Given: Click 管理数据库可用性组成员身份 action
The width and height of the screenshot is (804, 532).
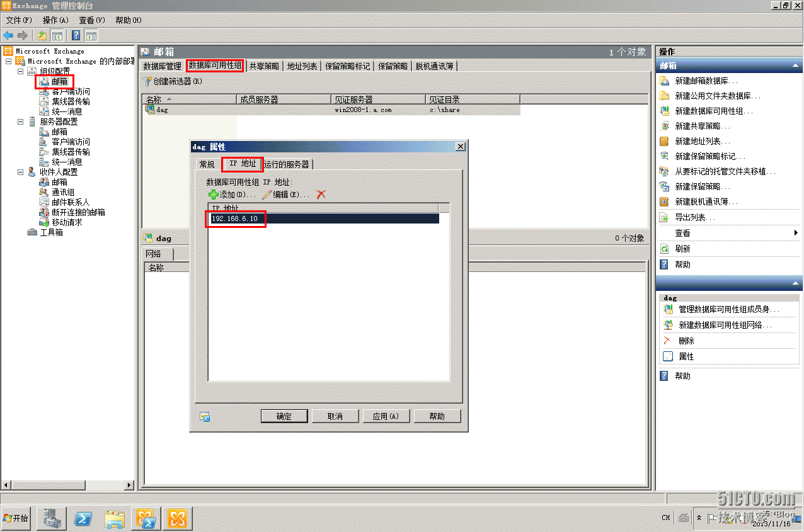Looking at the screenshot, I should pos(728,309).
